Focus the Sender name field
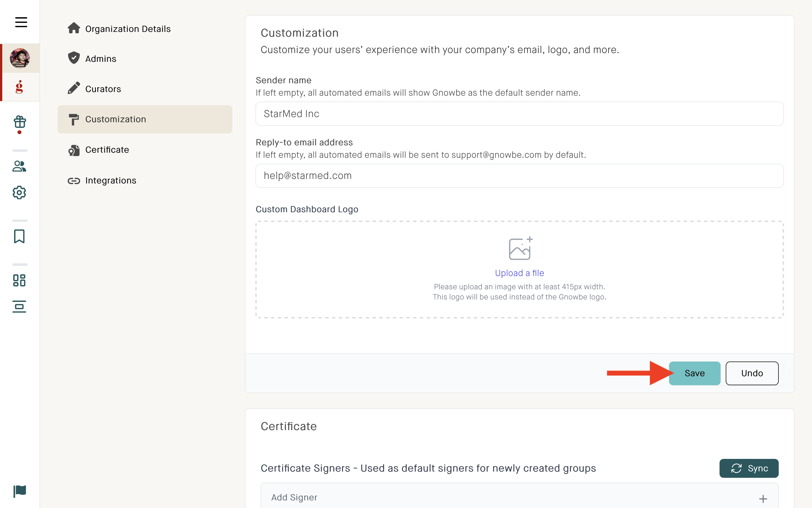This screenshot has width=812, height=508. (x=519, y=114)
